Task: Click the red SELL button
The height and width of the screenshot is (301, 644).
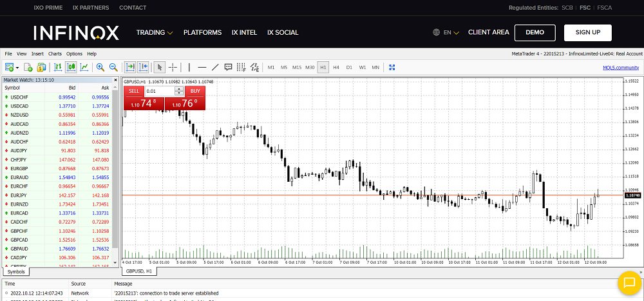Action: tap(134, 92)
